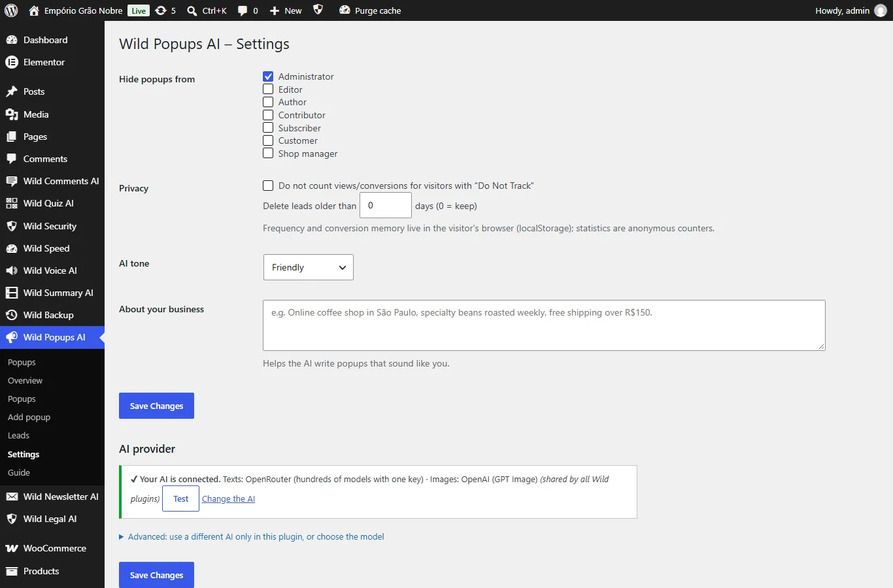The width and height of the screenshot is (893, 588).
Task: Click the home icon beside Empório Grão Nobre
Action: pos(34,10)
